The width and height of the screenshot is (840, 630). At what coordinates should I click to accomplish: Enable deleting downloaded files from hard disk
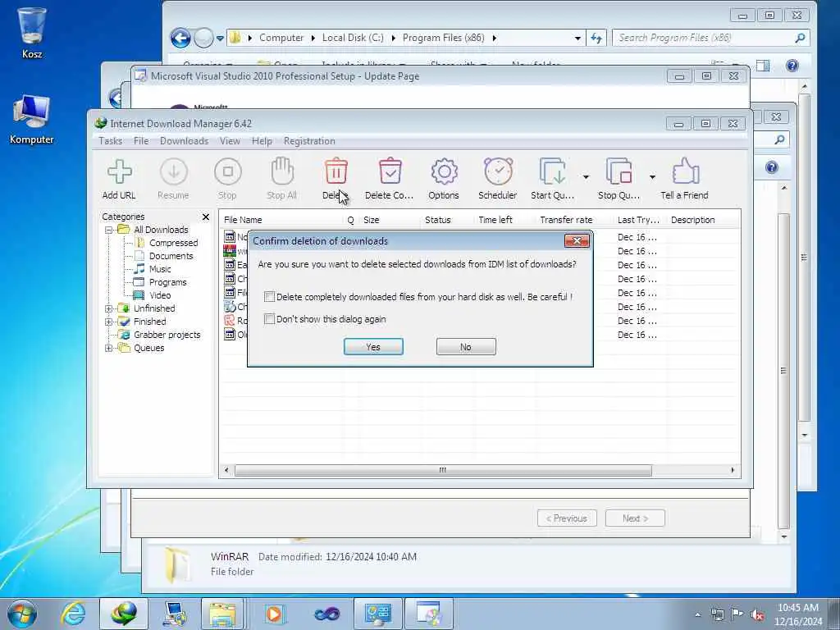coord(269,296)
